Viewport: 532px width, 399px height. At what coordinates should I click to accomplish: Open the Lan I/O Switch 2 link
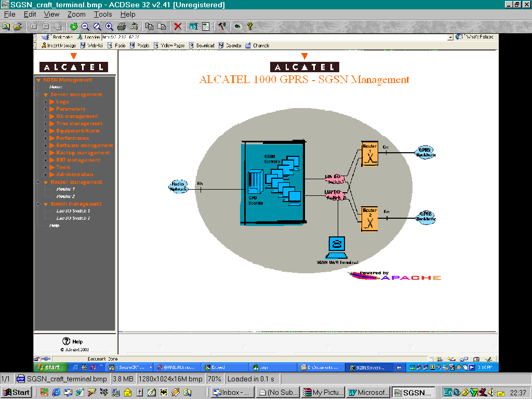pyautogui.click(x=73, y=218)
